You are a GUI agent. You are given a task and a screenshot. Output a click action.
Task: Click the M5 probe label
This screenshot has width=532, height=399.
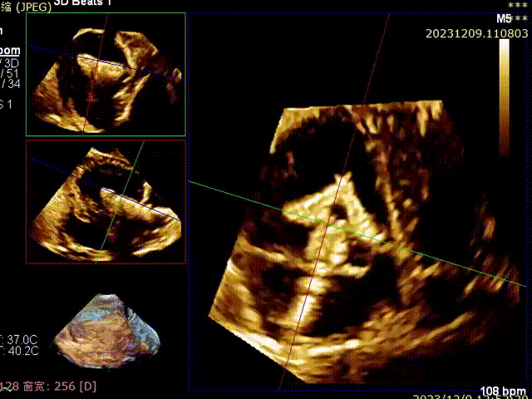tap(504, 18)
